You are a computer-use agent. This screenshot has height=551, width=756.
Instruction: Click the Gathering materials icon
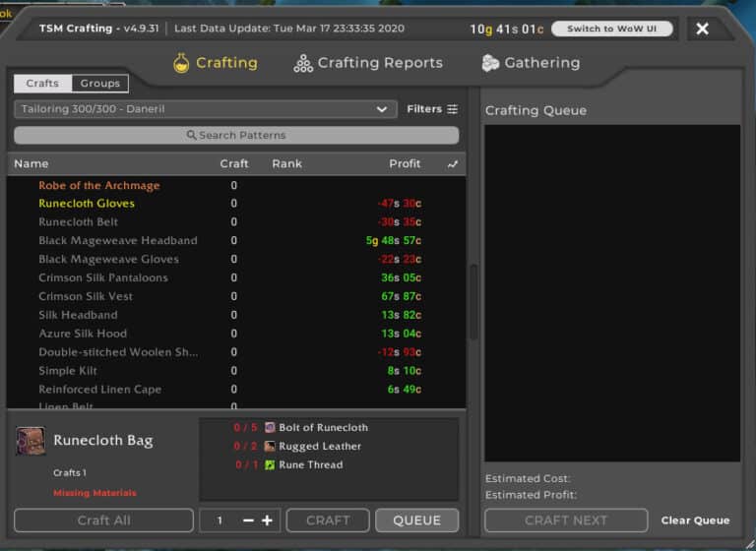490,63
